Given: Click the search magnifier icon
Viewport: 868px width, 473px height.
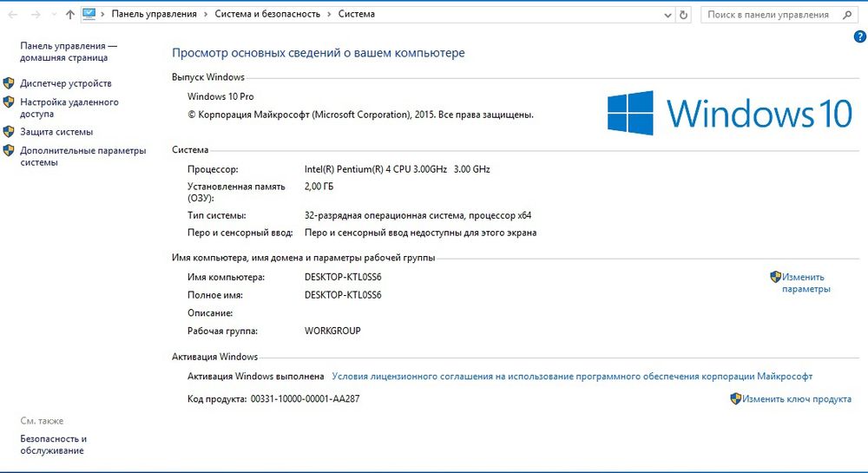Looking at the screenshot, I should (847, 15).
